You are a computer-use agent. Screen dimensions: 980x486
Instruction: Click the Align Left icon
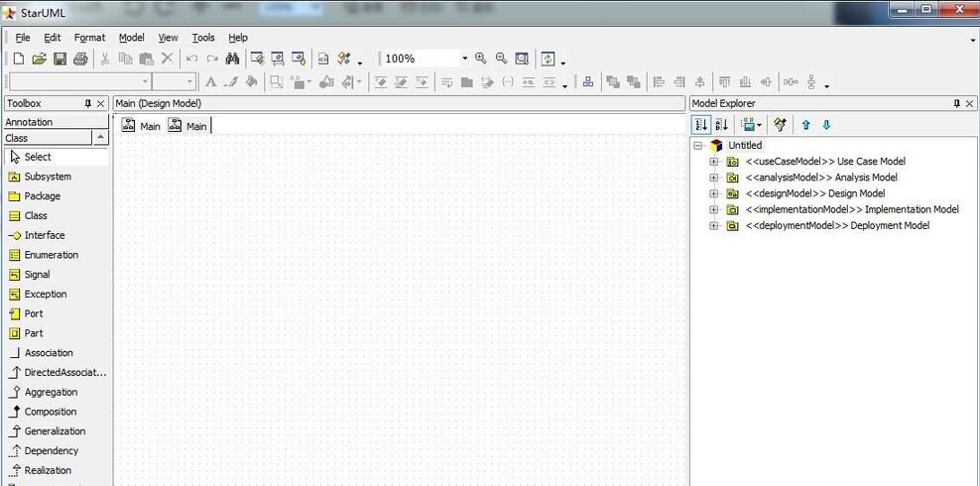tap(659, 82)
